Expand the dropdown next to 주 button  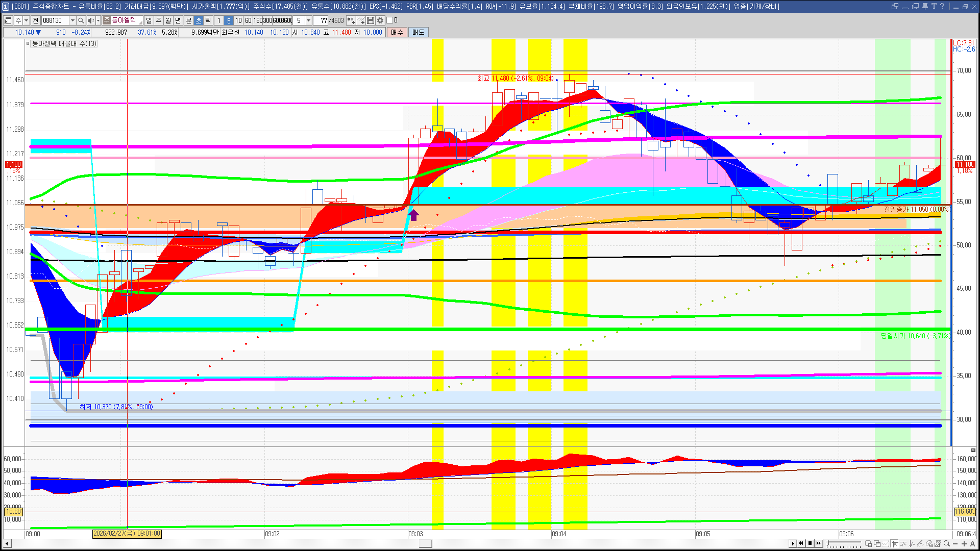26,20
